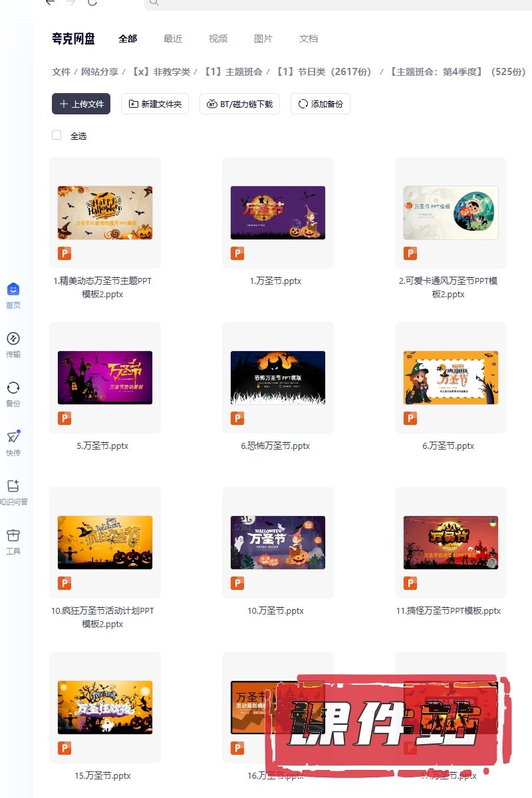
Task: Open the 传输 transfer sidebar icon
Action: point(13,338)
